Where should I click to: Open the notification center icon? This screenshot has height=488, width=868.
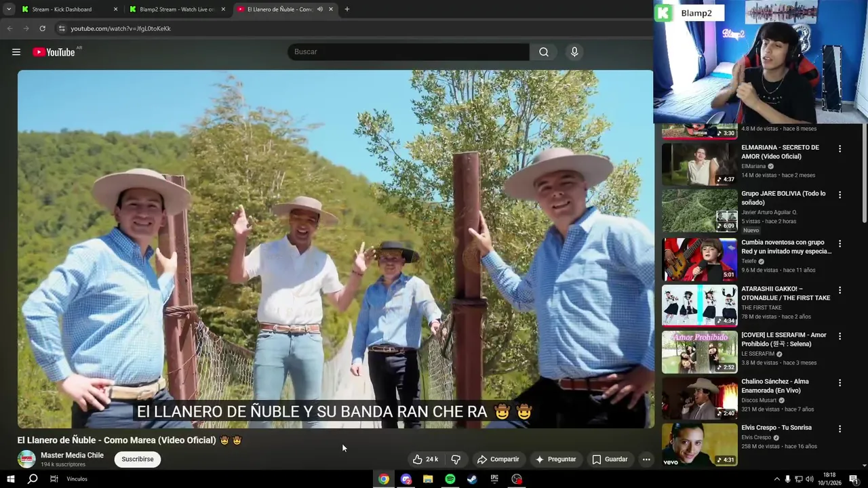click(x=853, y=479)
